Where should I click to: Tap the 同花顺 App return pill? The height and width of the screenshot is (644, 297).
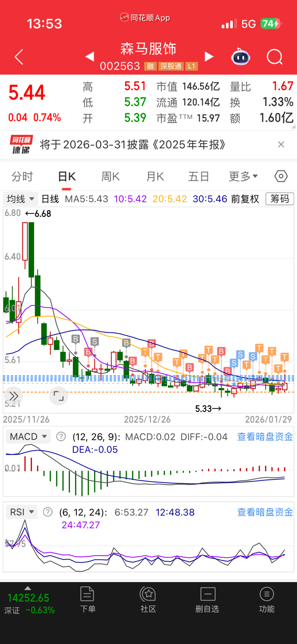pyautogui.click(x=145, y=17)
